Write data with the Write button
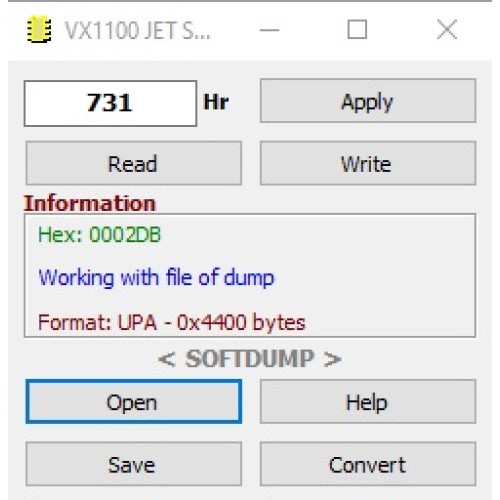 [x=368, y=163]
